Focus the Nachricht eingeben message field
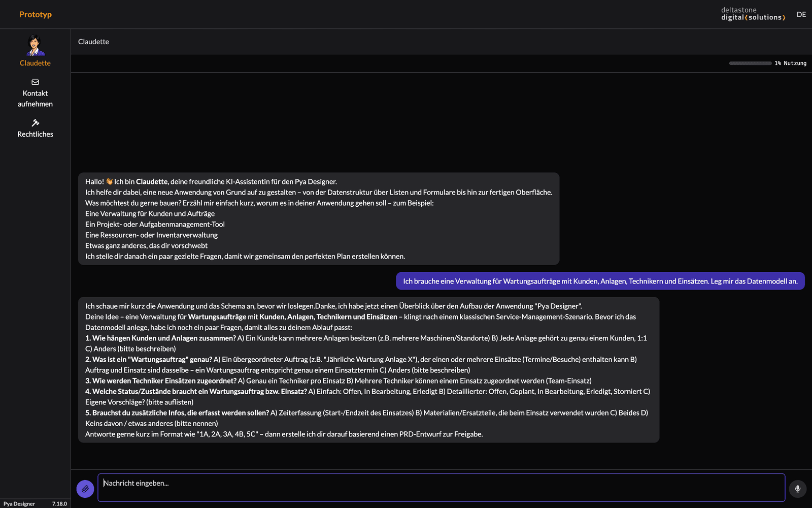 (x=441, y=488)
